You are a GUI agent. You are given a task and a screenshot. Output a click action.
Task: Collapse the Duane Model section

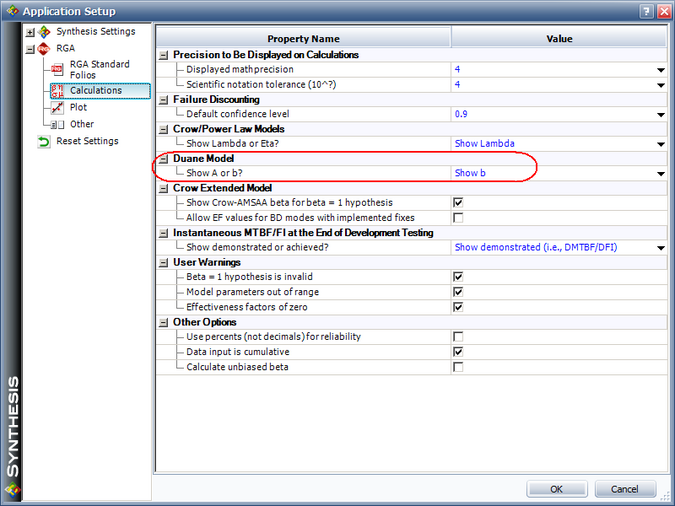click(x=163, y=159)
